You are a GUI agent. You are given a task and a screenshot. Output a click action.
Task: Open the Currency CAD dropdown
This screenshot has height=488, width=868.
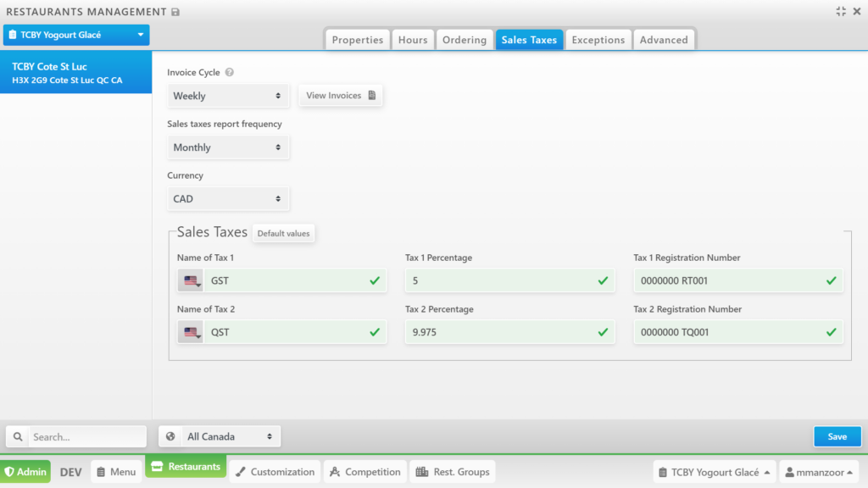228,199
